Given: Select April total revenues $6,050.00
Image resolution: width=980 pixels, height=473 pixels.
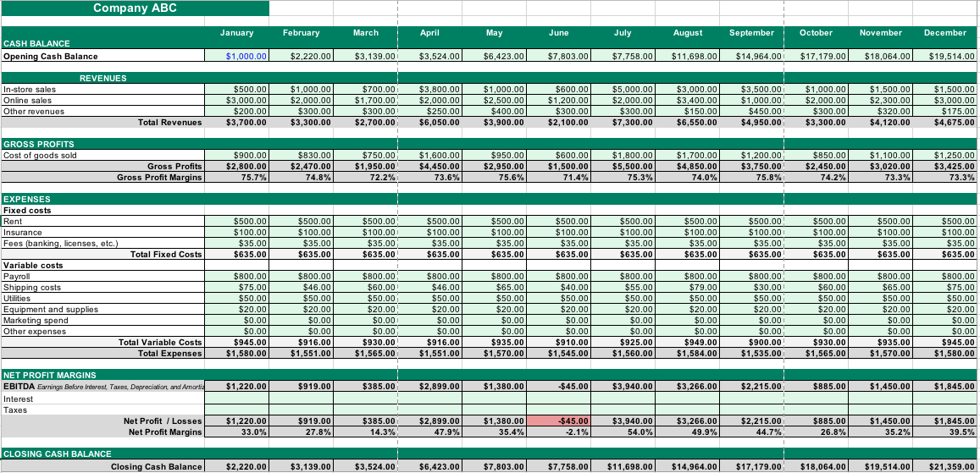Looking at the screenshot, I should coord(429,123).
